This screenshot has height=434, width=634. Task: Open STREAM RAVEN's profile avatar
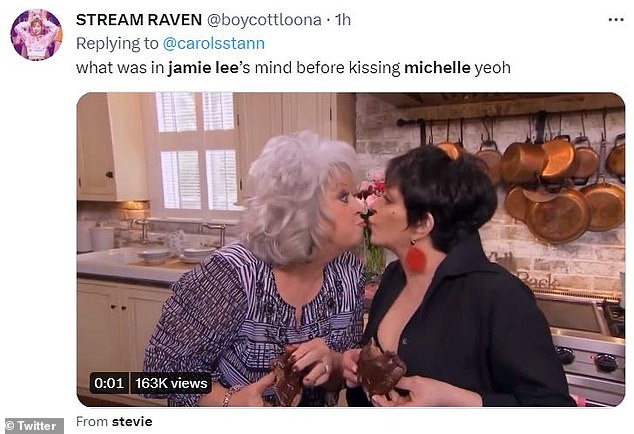pos(36,35)
